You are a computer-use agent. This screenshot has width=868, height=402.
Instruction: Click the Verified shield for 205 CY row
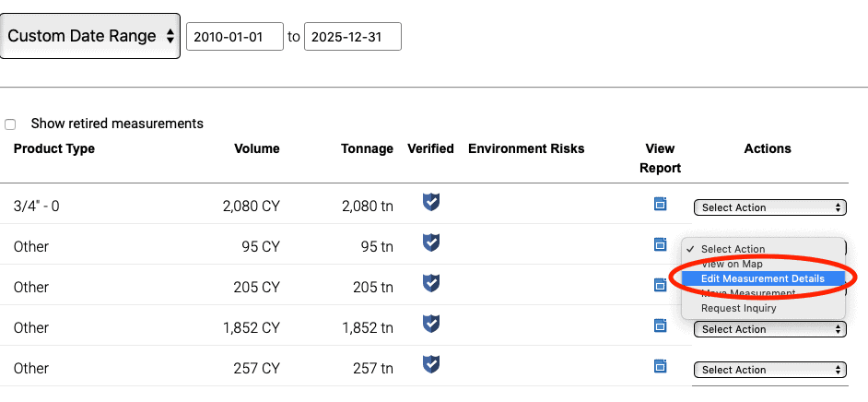(430, 284)
